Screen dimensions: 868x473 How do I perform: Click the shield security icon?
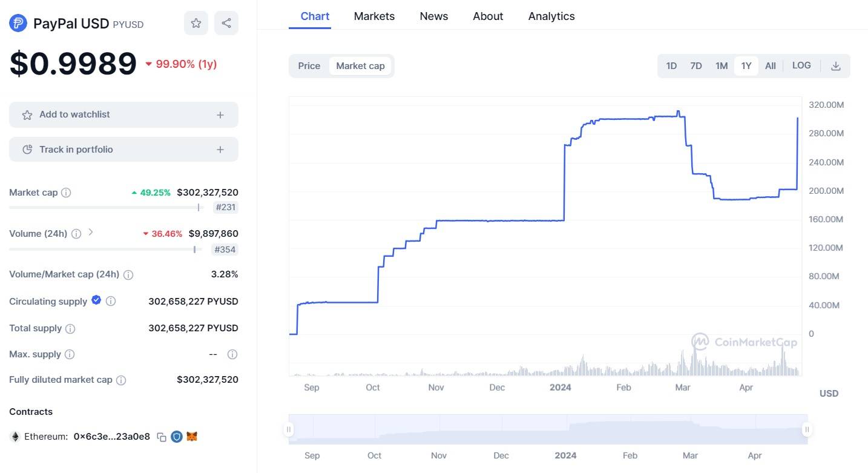point(177,437)
